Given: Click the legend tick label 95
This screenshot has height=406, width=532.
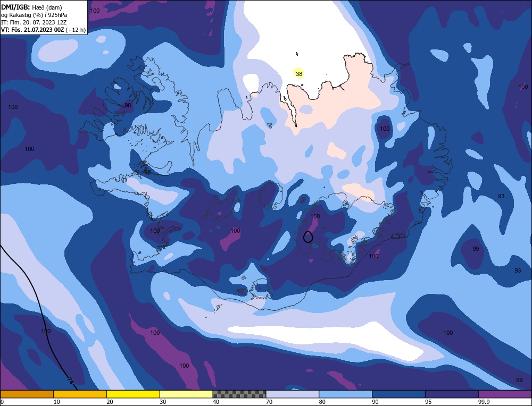Looking at the screenshot, I should pos(428,402).
